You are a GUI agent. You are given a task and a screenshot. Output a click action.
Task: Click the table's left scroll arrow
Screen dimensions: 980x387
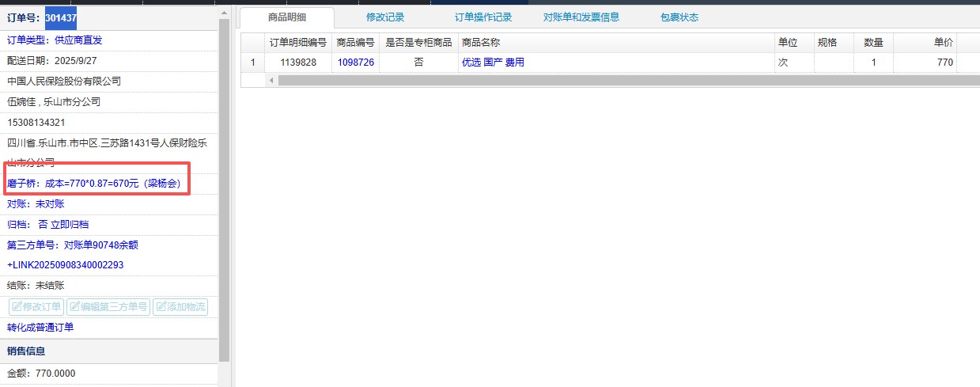[x=271, y=80]
